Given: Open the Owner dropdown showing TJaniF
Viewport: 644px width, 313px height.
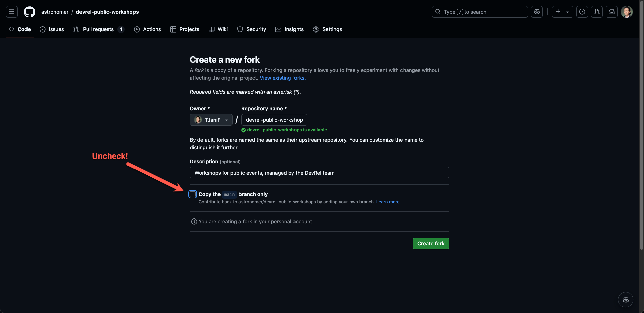Looking at the screenshot, I should [x=211, y=120].
